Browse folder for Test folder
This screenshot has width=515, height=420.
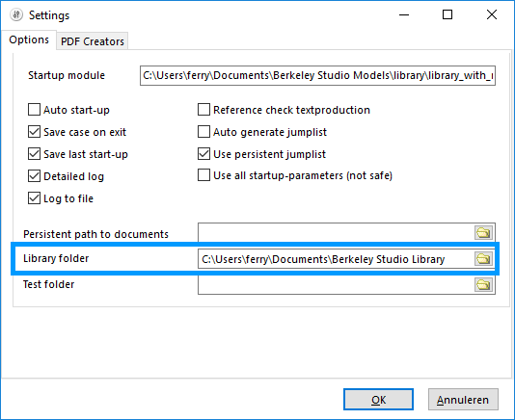[483, 284]
